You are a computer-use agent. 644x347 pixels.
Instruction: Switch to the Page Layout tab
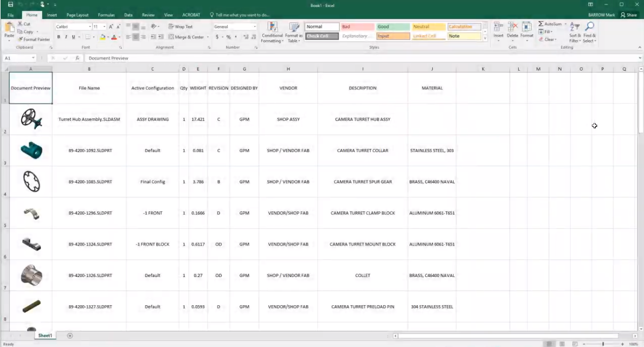(77, 15)
